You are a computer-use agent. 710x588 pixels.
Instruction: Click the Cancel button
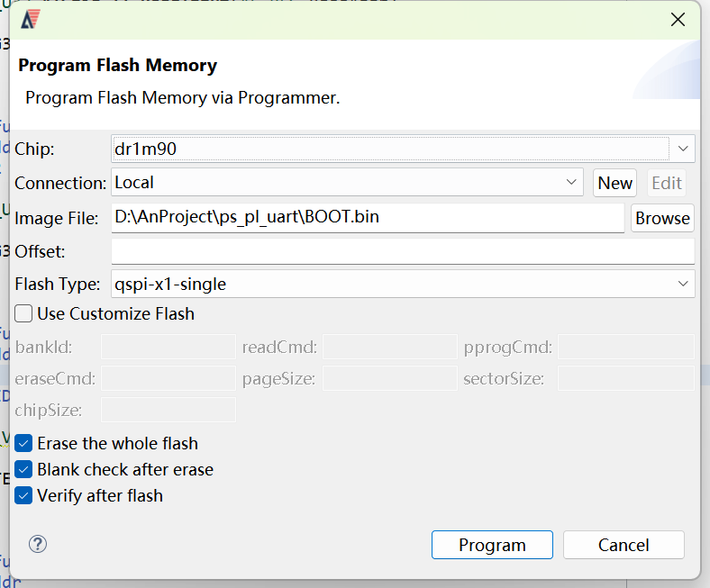tap(624, 545)
